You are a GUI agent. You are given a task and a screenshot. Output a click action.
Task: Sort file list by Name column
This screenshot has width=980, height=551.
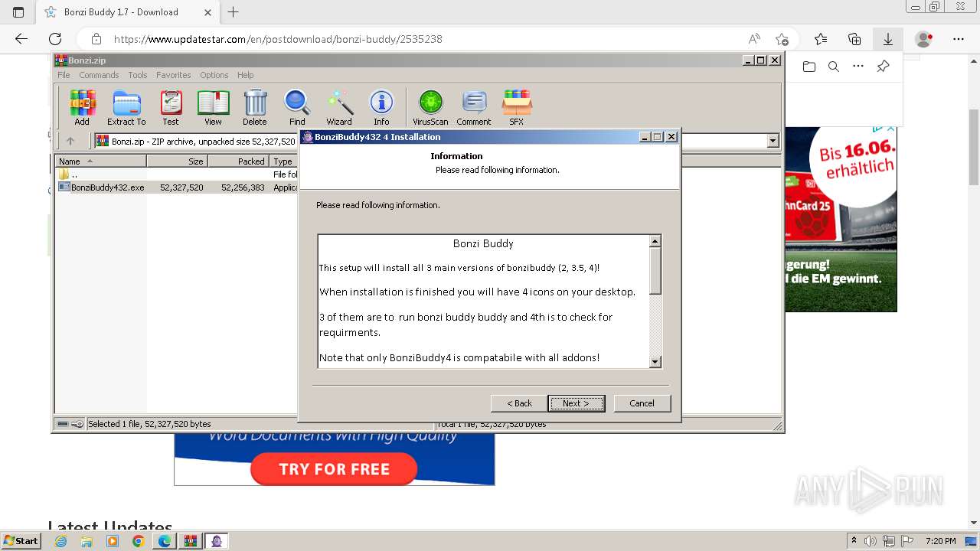coord(101,161)
